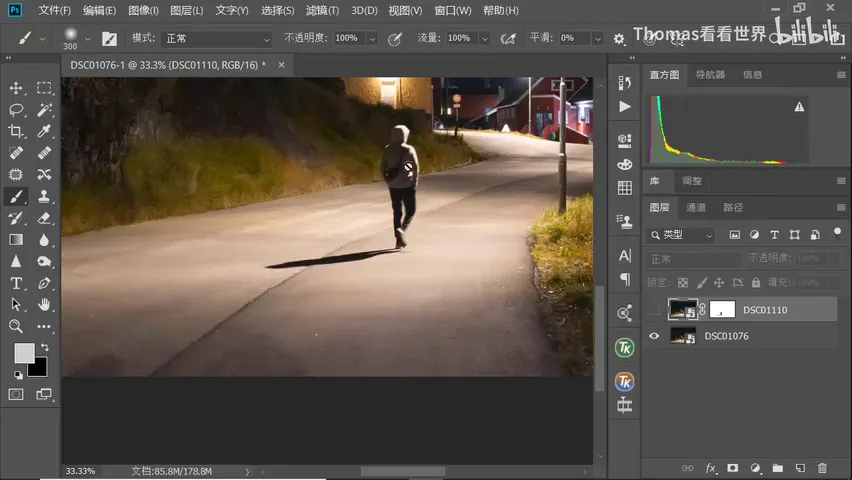The width and height of the screenshot is (852, 480).
Task: Open the Layer menu
Action: [186, 10]
